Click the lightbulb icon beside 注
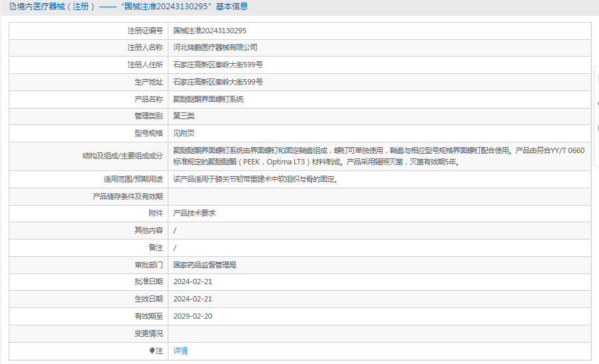Viewport: 599px width, 364px height. [x=152, y=351]
